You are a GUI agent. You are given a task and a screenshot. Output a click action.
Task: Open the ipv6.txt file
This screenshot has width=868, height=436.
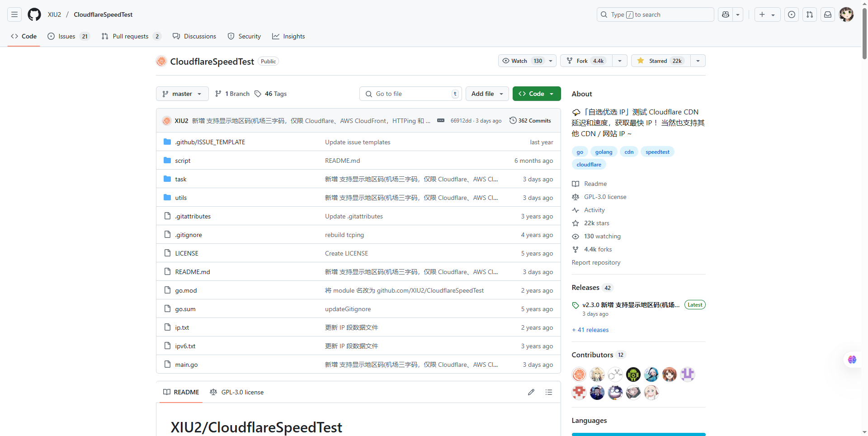click(185, 346)
